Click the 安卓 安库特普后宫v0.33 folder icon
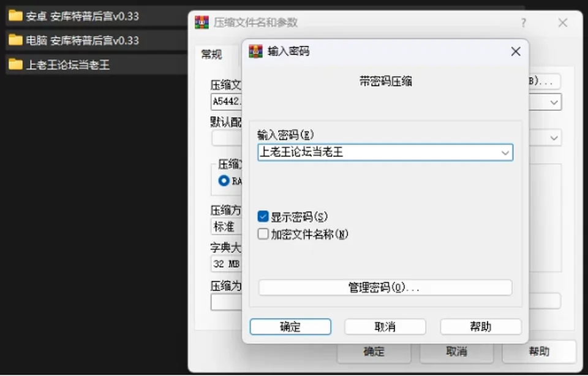The height and width of the screenshot is (376, 588). 15,16
